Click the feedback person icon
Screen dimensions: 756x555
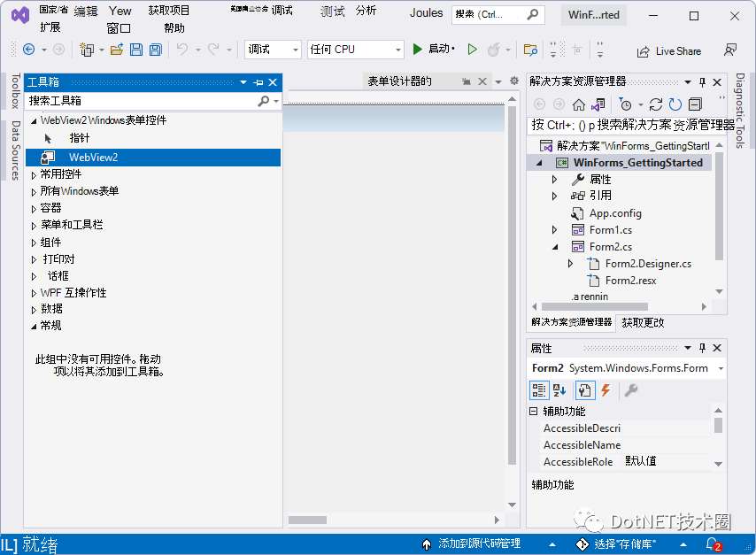pyautogui.click(x=730, y=50)
